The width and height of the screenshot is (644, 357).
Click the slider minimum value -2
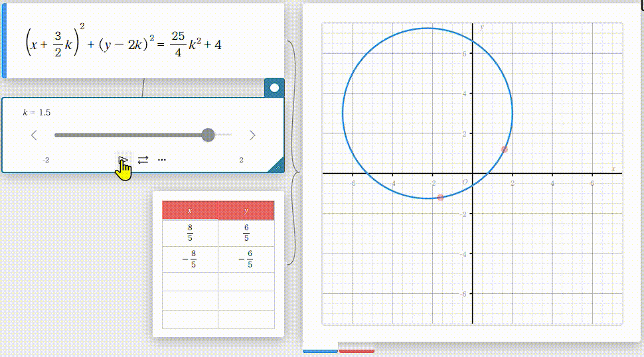tap(46, 160)
